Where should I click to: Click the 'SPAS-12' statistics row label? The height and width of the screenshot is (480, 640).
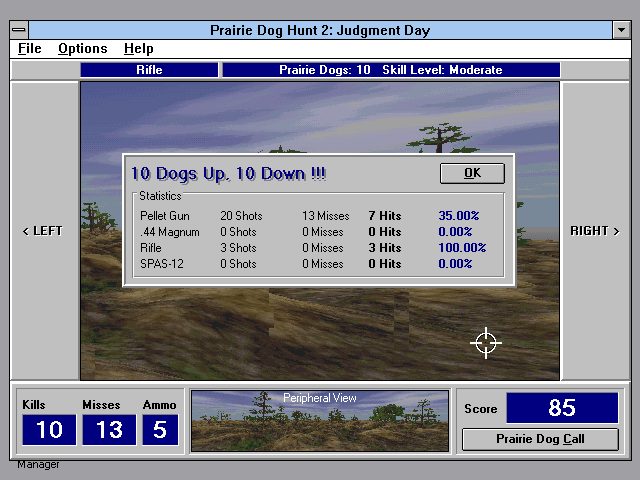162,264
